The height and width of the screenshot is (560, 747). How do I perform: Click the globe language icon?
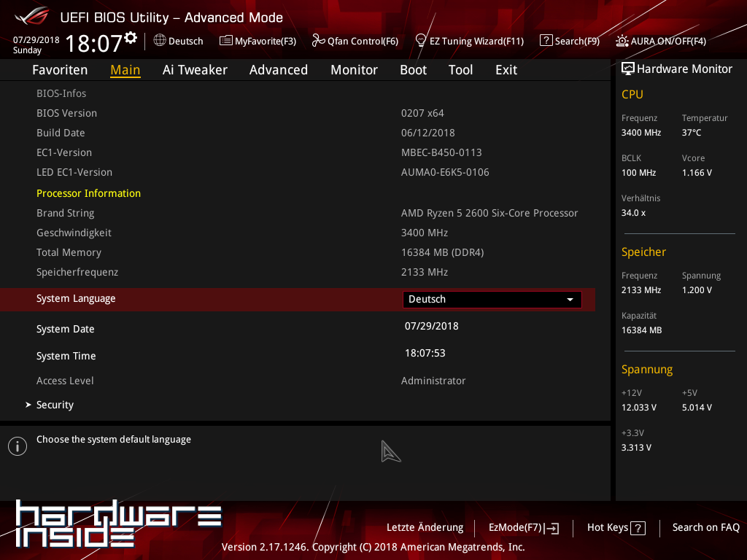tap(160, 41)
